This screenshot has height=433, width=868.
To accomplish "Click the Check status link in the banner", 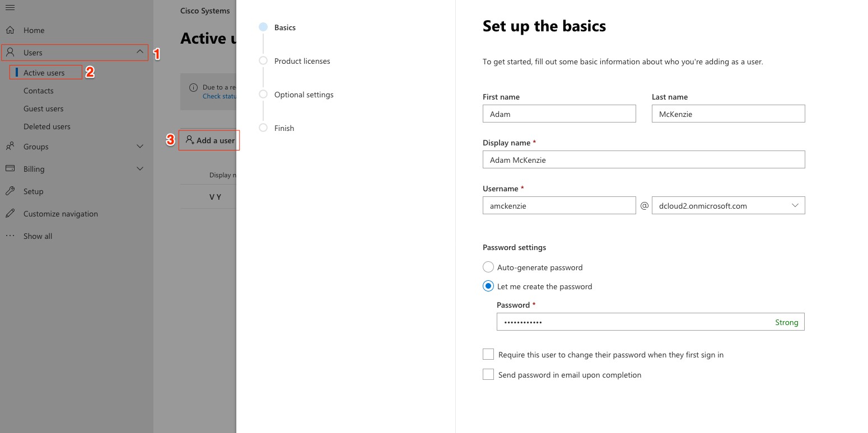I will tap(220, 96).
